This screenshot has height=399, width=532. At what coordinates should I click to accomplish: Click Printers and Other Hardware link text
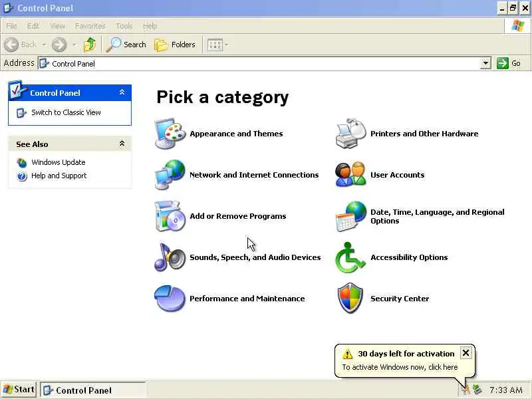click(x=424, y=134)
